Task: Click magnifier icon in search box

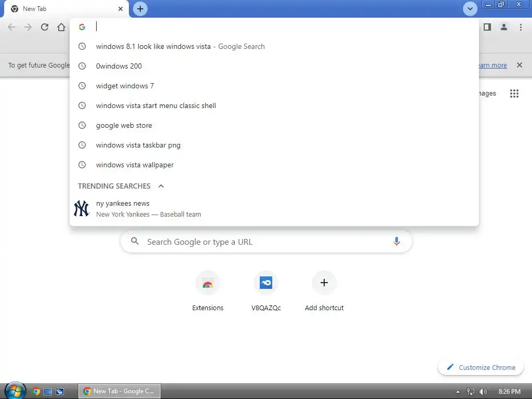Action: pos(135,241)
